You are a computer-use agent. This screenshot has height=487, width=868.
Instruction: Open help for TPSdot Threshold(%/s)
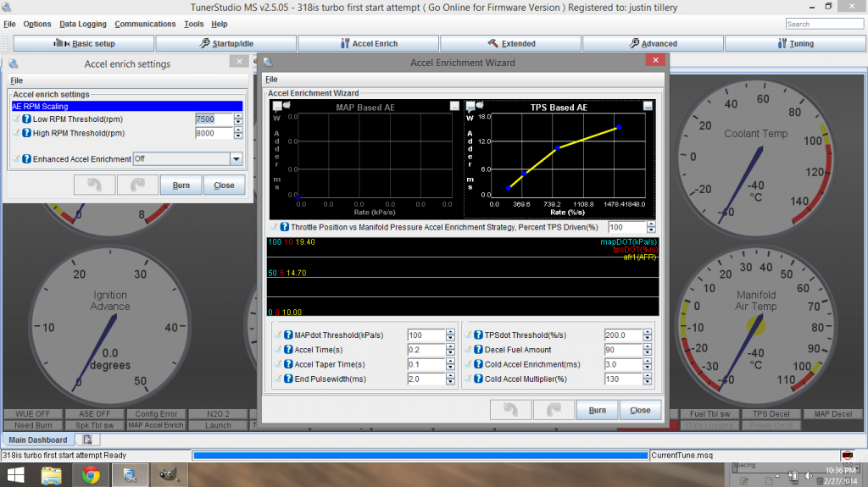(478, 335)
